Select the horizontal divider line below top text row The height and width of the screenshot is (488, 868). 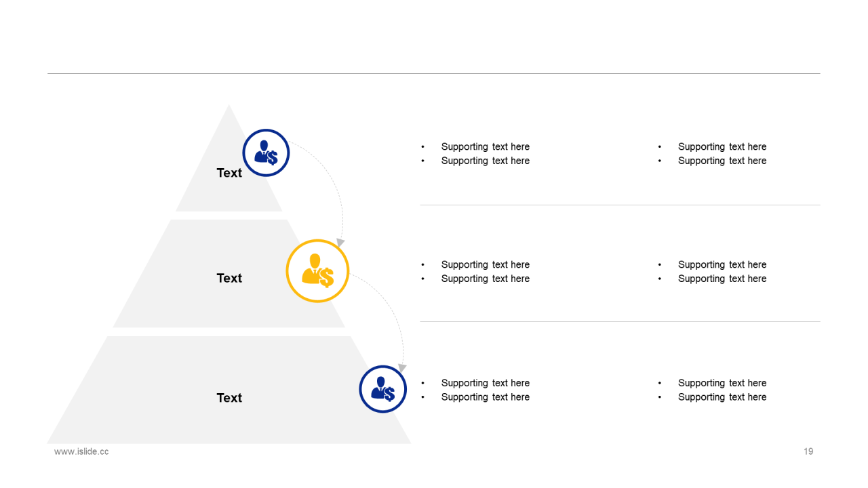(x=620, y=205)
